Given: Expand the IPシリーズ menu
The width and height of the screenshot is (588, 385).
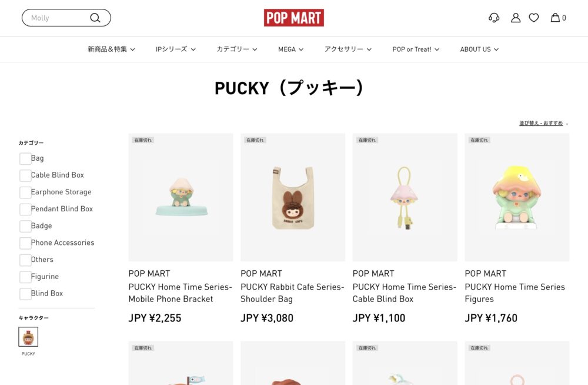Looking at the screenshot, I should pos(175,49).
